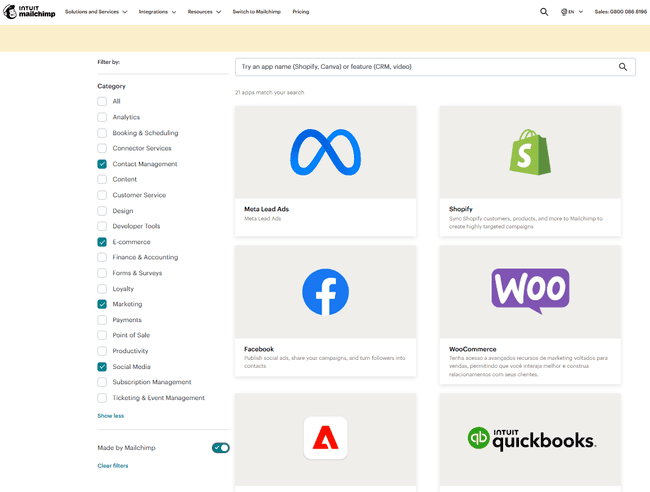Click the Intuit Mailchimp logo
The width and height of the screenshot is (650, 492).
29,12
